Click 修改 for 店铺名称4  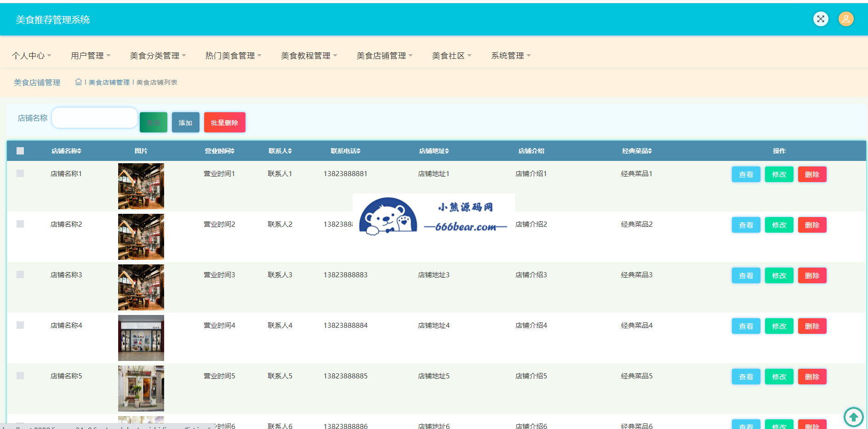(779, 326)
